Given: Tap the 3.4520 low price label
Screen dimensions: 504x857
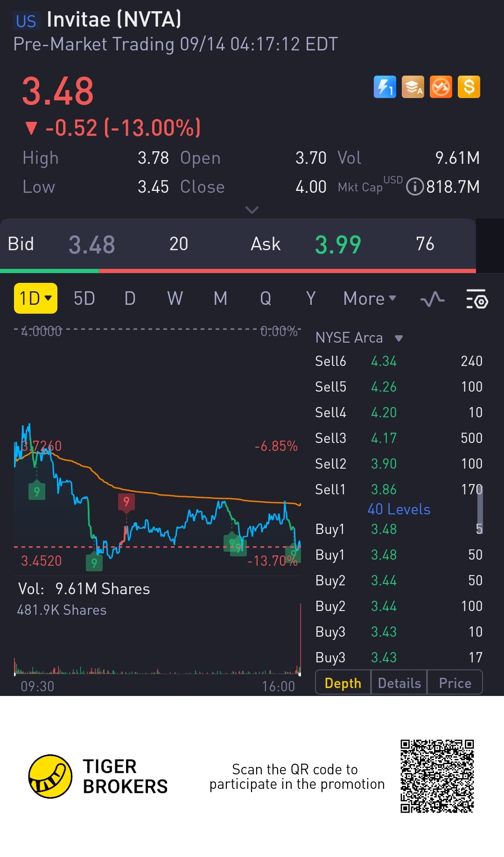Looking at the screenshot, I should tap(42, 561).
